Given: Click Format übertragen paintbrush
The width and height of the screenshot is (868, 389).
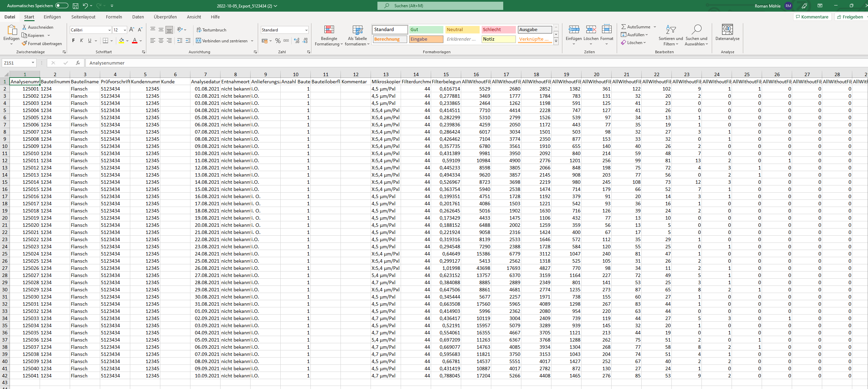Looking at the screenshot, I should tap(42, 44).
